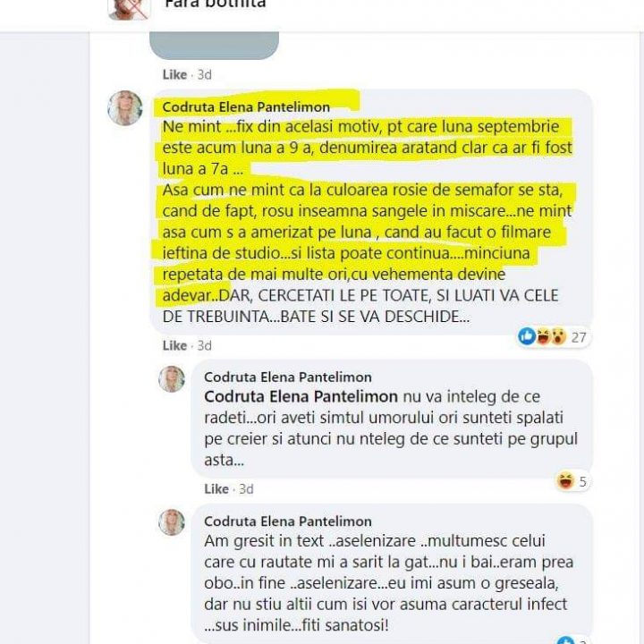The image size is (644, 644).
Task: Like the gray image comment at the top
Action: 174,75
